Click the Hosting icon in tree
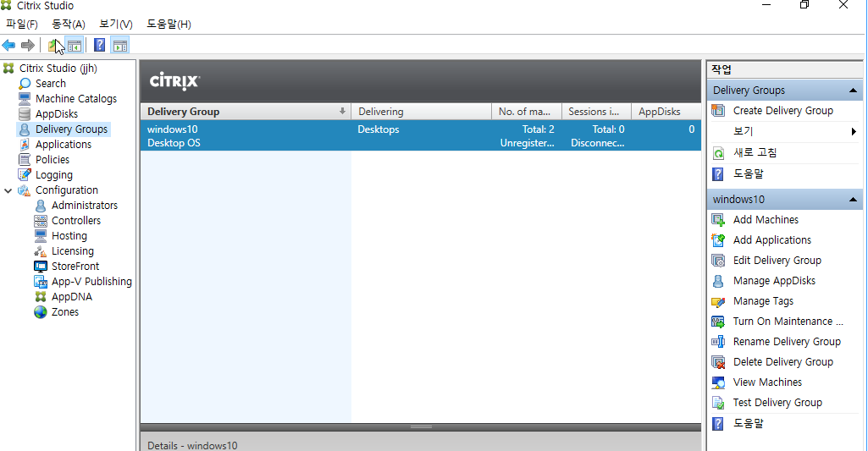868x451 pixels. click(41, 236)
